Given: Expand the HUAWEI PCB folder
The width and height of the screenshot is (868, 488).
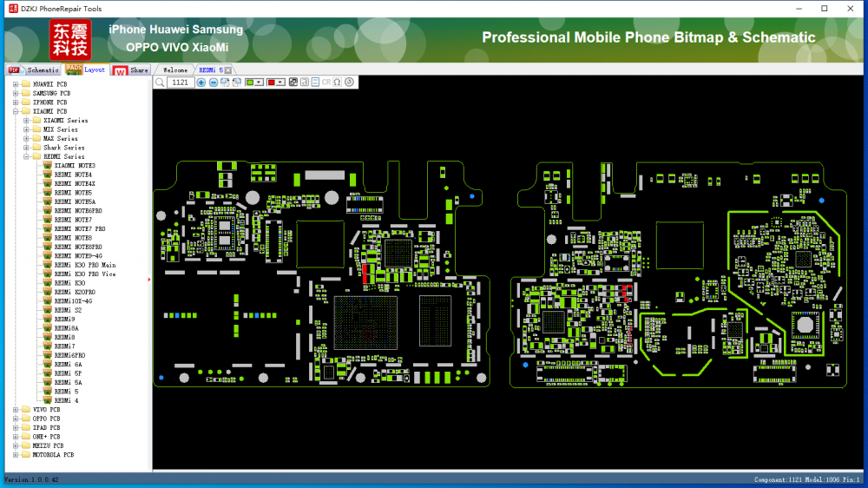Looking at the screenshot, I should tap(16, 84).
